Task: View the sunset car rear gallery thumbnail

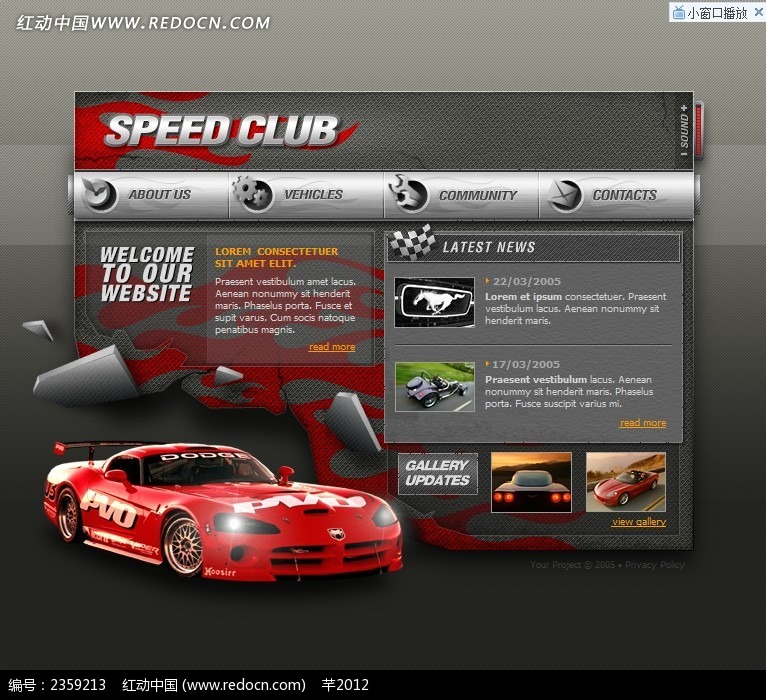Action: 531,482
